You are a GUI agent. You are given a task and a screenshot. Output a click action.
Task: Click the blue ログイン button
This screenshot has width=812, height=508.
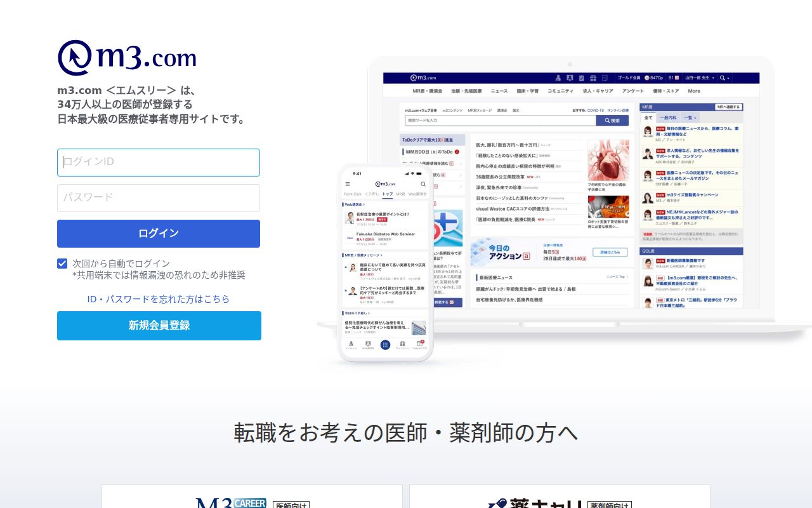pos(159,234)
